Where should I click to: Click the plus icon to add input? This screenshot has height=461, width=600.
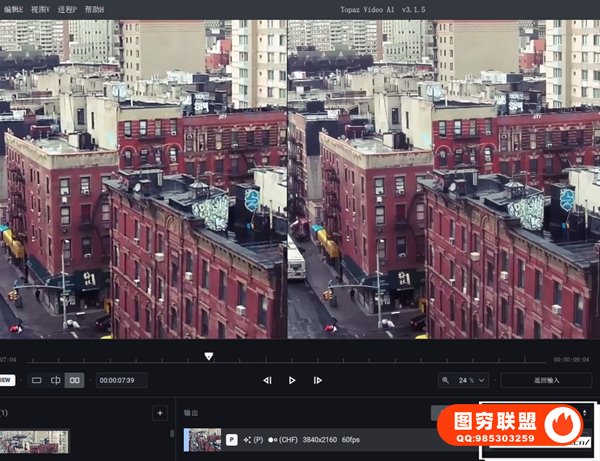tap(159, 412)
